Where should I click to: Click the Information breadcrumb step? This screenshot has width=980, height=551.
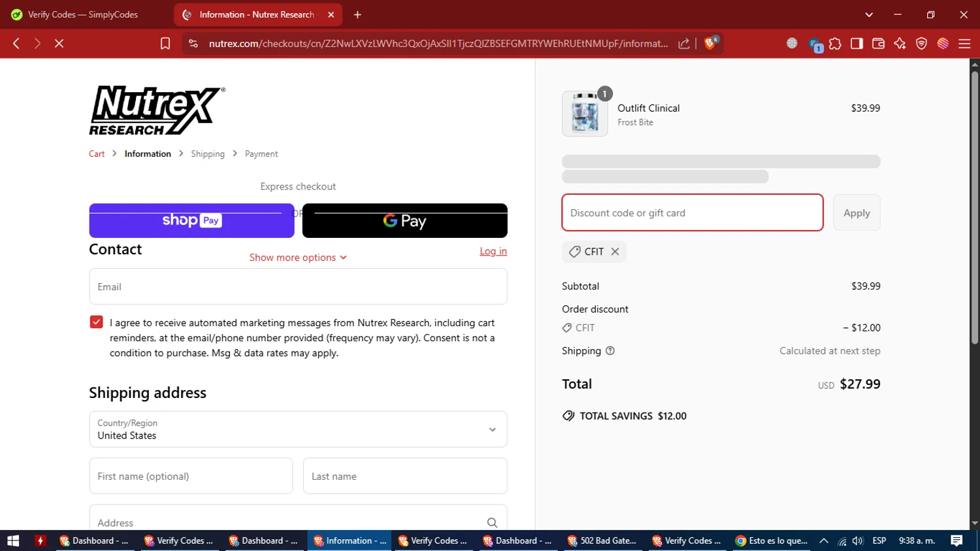click(x=148, y=154)
